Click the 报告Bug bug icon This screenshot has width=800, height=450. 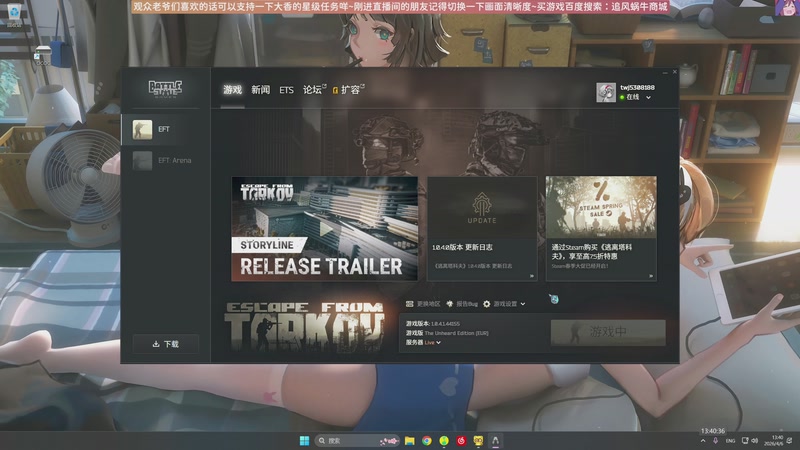pos(449,304)
